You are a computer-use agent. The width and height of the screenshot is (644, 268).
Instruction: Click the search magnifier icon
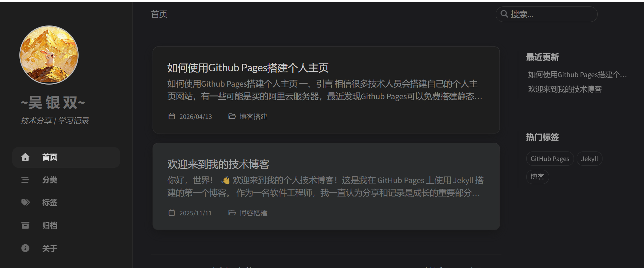[x=504, y=14]
